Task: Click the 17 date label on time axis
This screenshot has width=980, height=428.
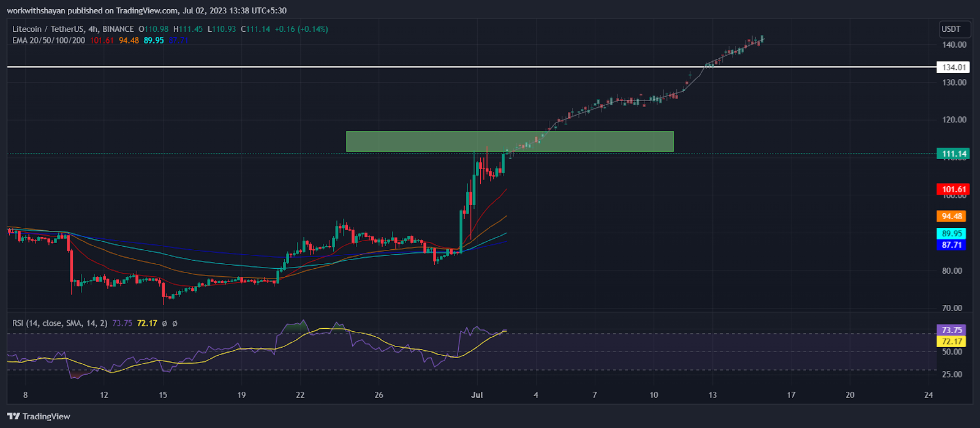Action: pos(791,395)
